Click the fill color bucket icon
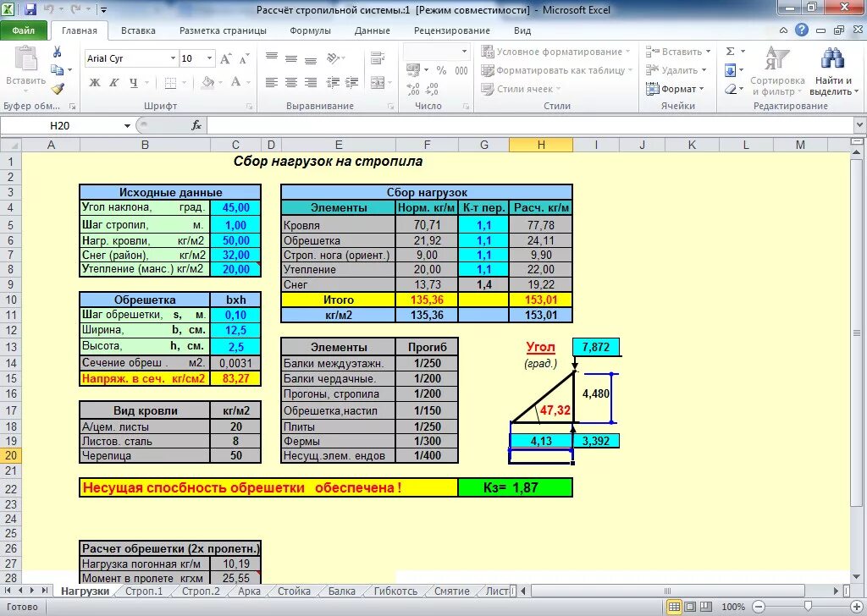 [x=208, y=83]
